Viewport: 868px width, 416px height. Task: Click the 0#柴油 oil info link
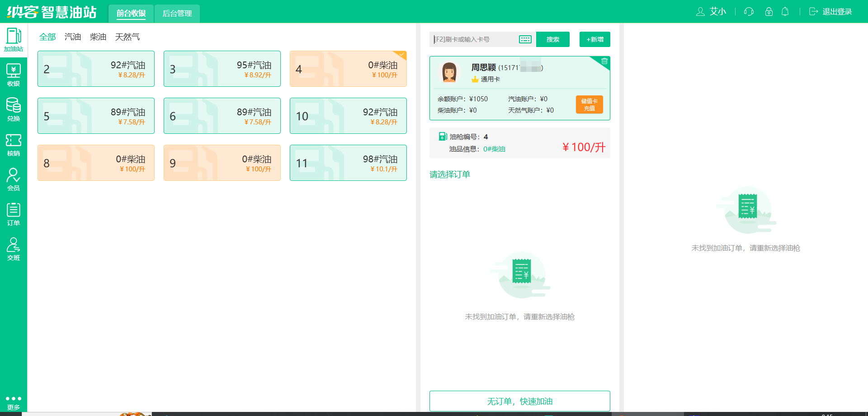coord(494,149)
